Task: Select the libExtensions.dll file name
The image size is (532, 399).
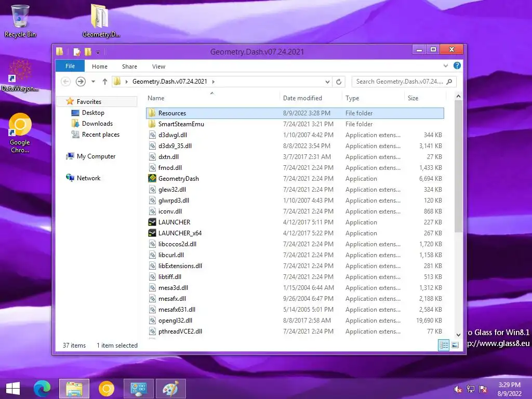Action: click(x=180, y=265)
